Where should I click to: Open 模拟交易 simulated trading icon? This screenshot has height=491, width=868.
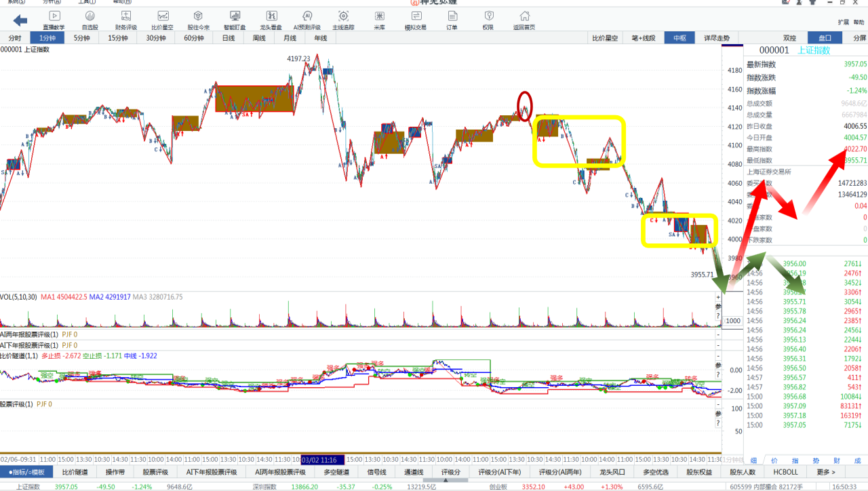click(x=416, y=20)
